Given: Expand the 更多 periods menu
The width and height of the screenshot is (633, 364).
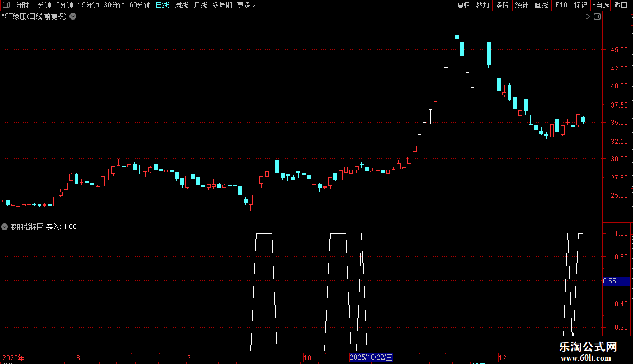Looking at the screenshot, I should click(x=246, y=5).
